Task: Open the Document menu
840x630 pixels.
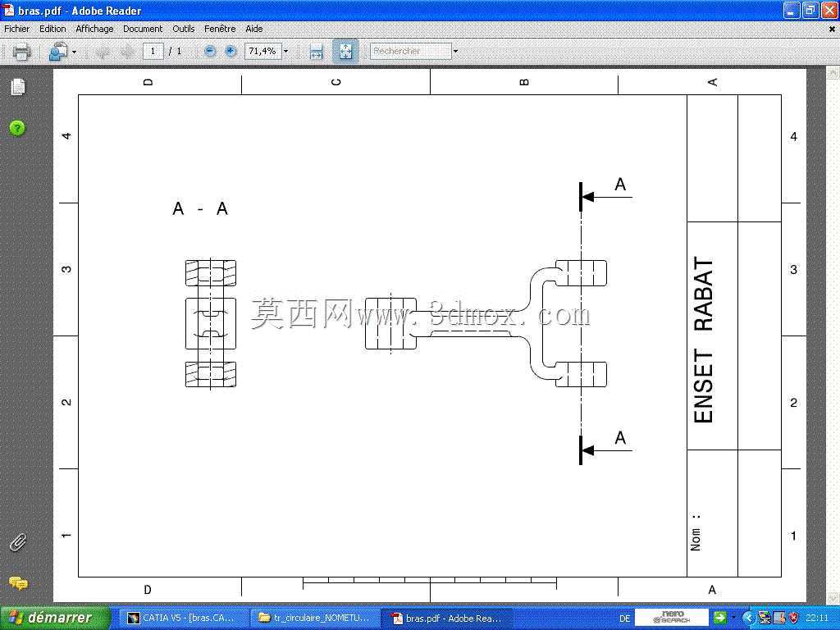Action: coord(143,29)
